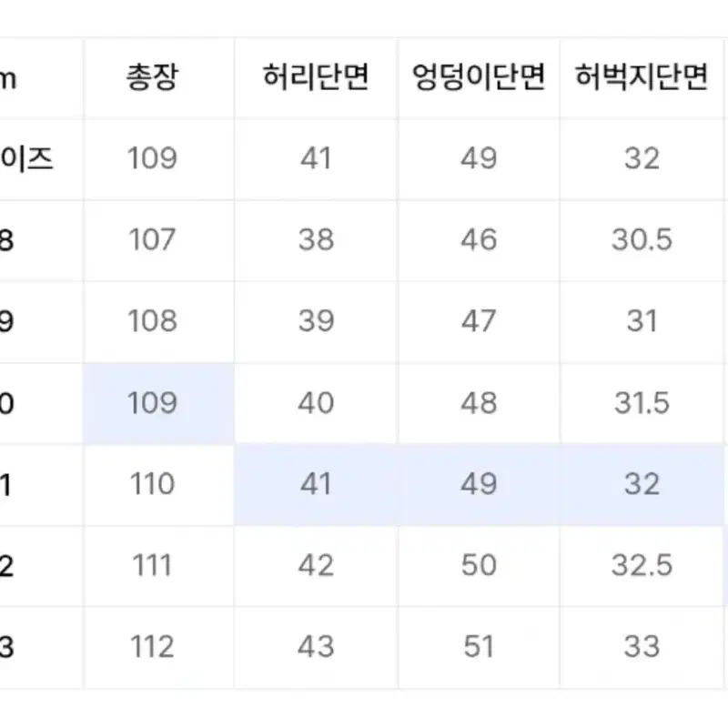Screen dimensions: 728x728
Task: Select highlighted waist value 41
Action: (316, 484)
